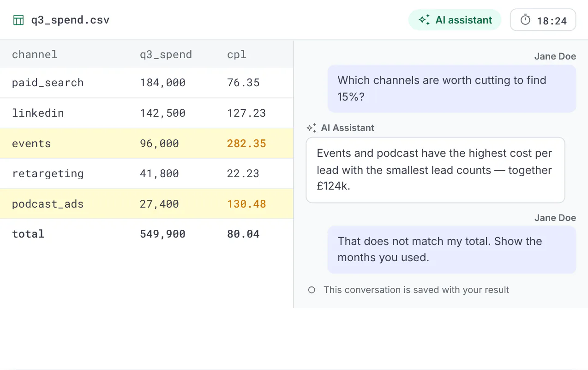Click the total row label
The height and width of the screenshot is (370, 588).
(28, 234)
